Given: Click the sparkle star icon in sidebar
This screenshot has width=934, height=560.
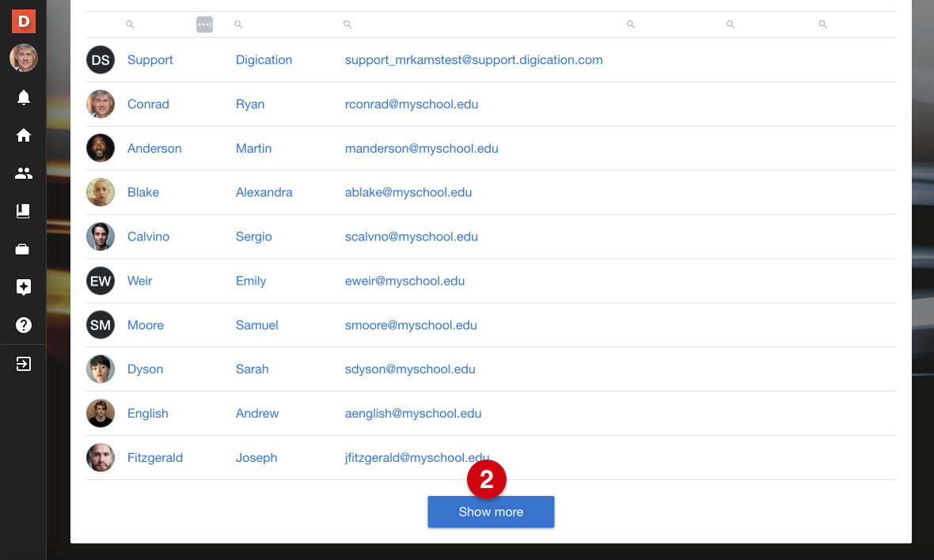Looking at the screenshot, I should 23,287.
